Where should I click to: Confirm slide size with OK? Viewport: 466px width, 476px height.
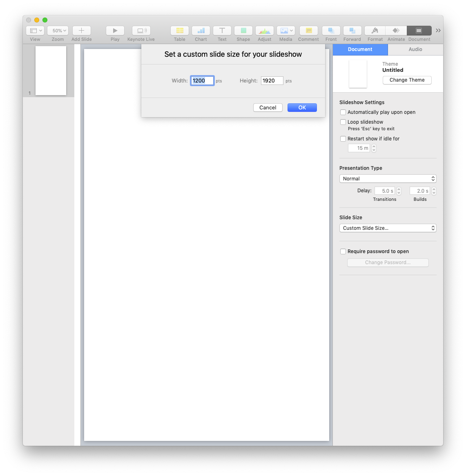tap(302, 107)
